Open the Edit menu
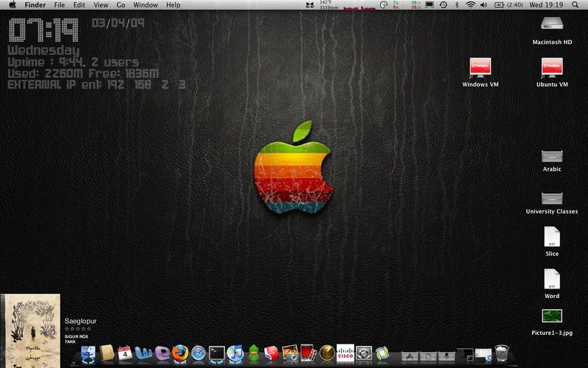The height and width of the screenshot is (368, 588). click(x=79, y=5)
